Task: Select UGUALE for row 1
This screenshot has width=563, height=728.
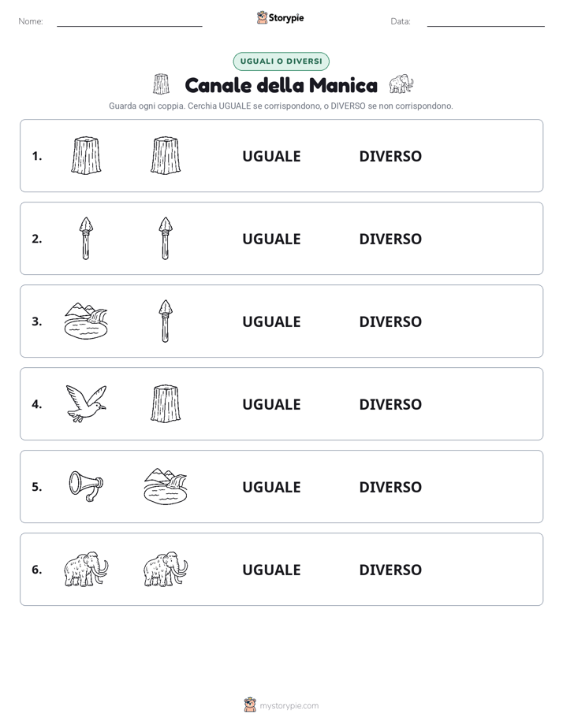Action: (271, 157)
